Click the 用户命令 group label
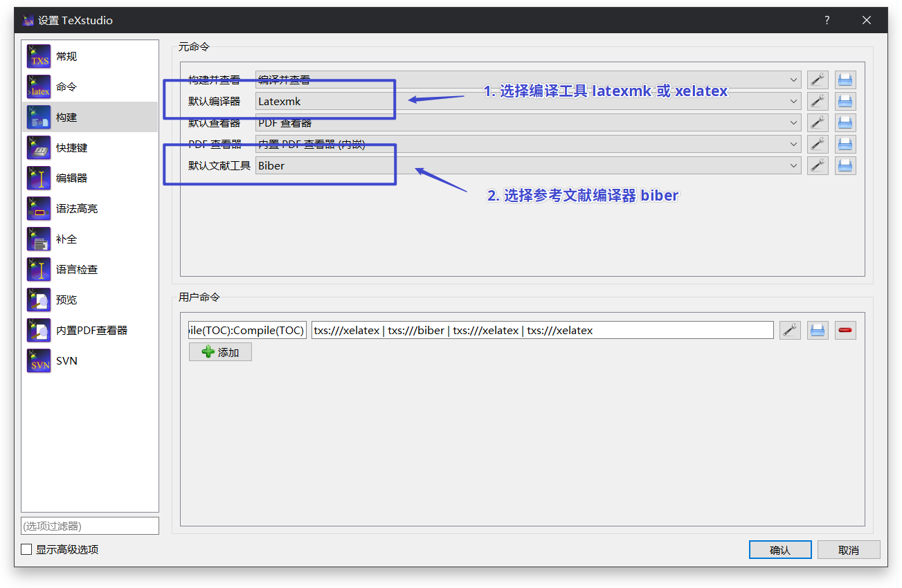902x588 pixels. point(199,297)
